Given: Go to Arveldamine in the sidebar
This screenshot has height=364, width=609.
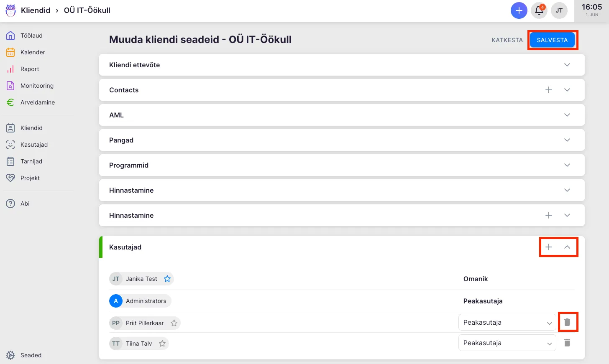Looking at the screenshot, I should click(x=37, y=102).
